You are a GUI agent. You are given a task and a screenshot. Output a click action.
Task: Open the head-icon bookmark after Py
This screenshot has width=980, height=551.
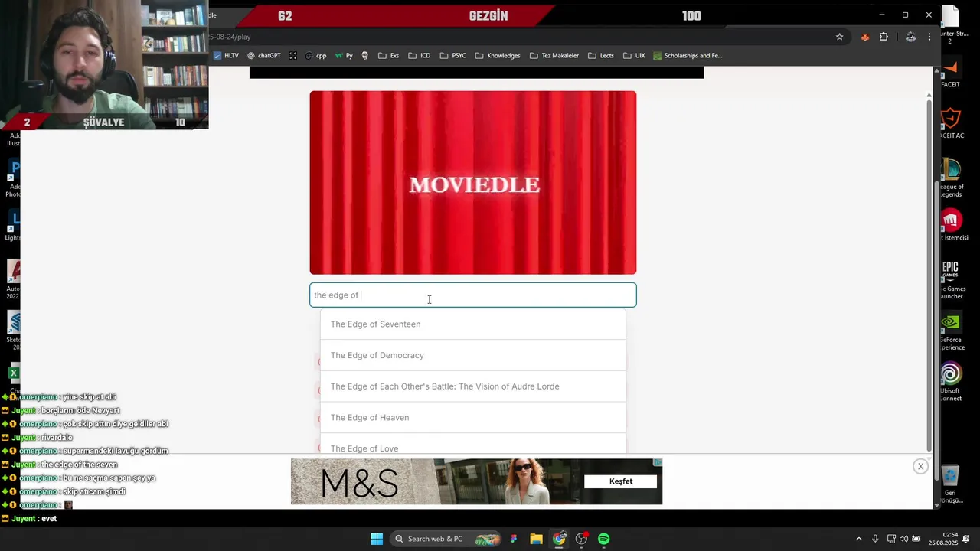[x=365, y=55]
